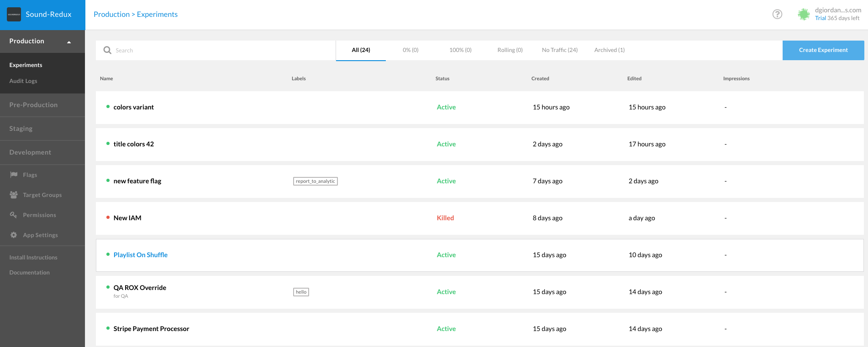
Task: Click the search magnifier icon
Action: [x=107, y=50]
